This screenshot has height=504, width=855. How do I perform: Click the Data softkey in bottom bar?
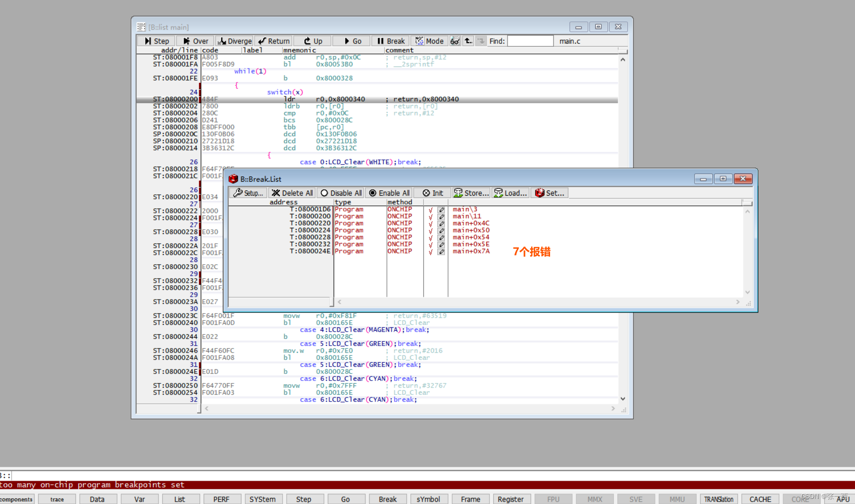click(97, 499)
